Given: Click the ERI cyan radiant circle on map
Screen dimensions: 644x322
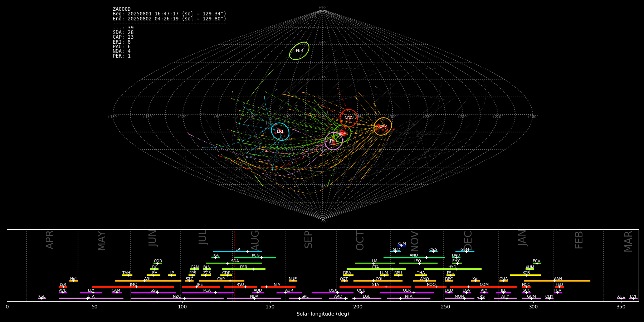Looking at the screenshot, I should point(280,131).
